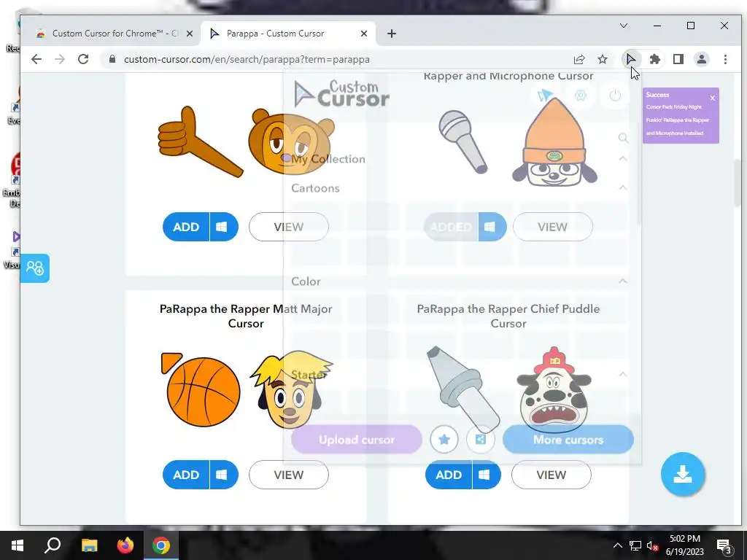
Task: Launch Firefox from the taskbar
Action: tap(125, 545)
